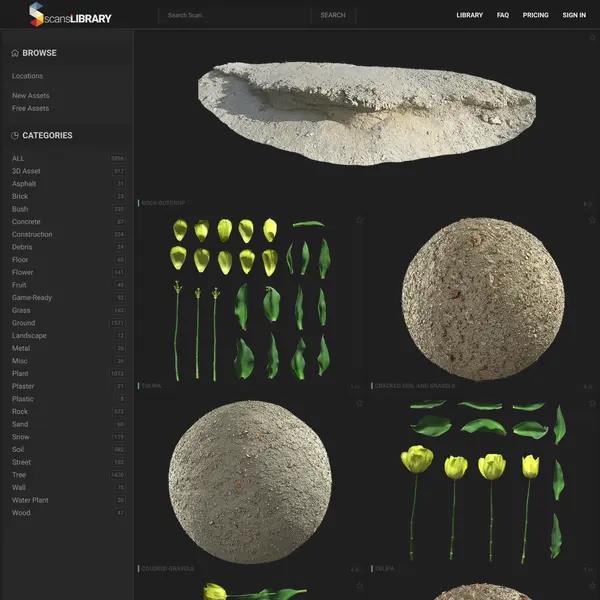Click SIGN IN in the header
The width and height of the screenshot is (600, 600).
pyautogui.click(x=574, y=15)
